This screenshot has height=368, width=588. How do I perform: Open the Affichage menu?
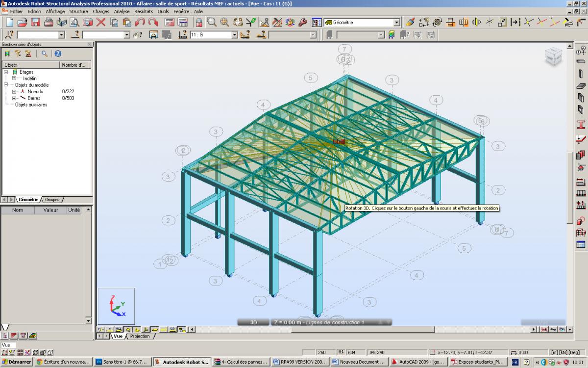pos(55,11)
